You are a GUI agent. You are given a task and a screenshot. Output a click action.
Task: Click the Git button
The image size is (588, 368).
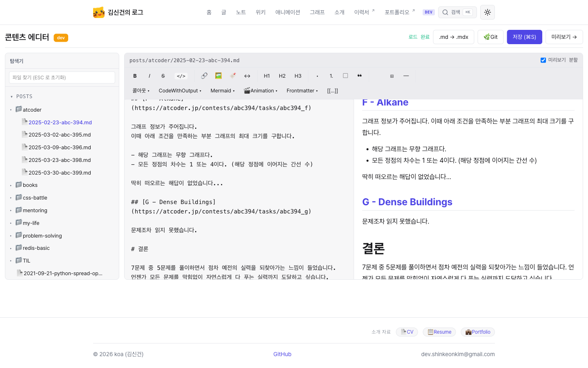(x=490, y=37)
